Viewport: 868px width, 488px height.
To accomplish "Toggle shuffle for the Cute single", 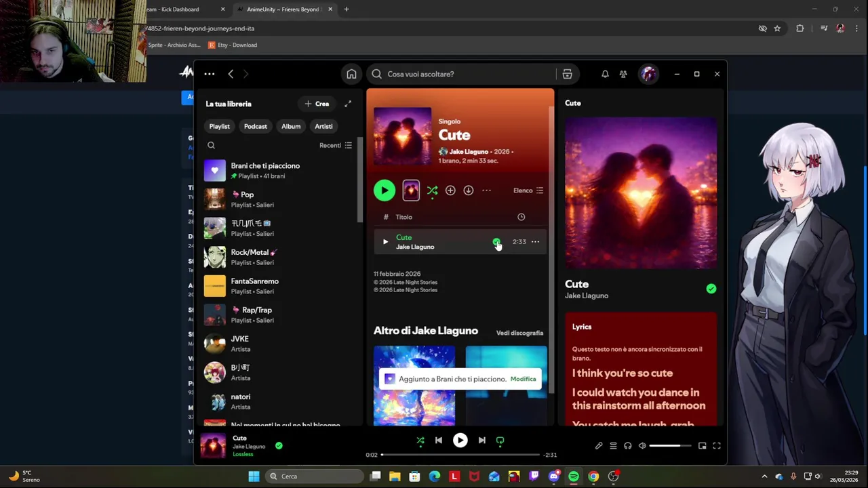I will point(432,190).
